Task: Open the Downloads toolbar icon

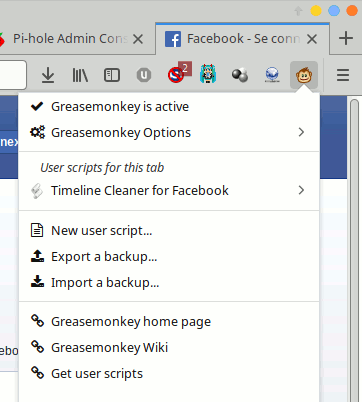Action: point(48,75)
